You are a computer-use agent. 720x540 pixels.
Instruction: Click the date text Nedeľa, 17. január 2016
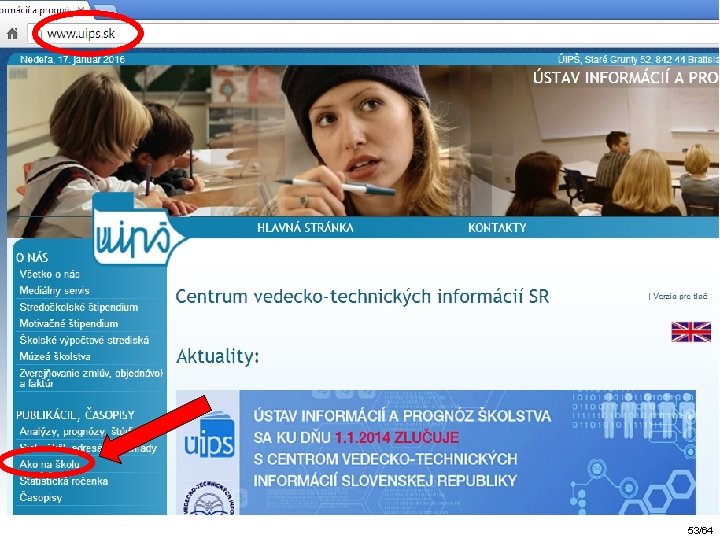72,59
